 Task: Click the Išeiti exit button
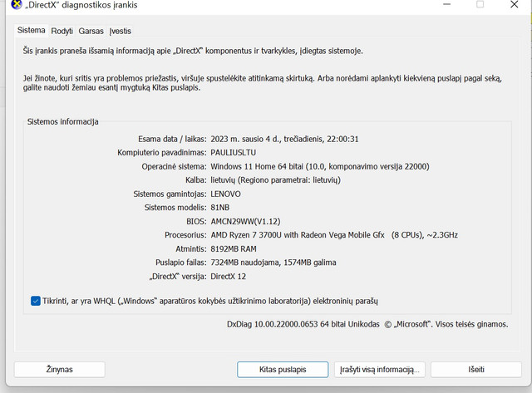[476, 369]
